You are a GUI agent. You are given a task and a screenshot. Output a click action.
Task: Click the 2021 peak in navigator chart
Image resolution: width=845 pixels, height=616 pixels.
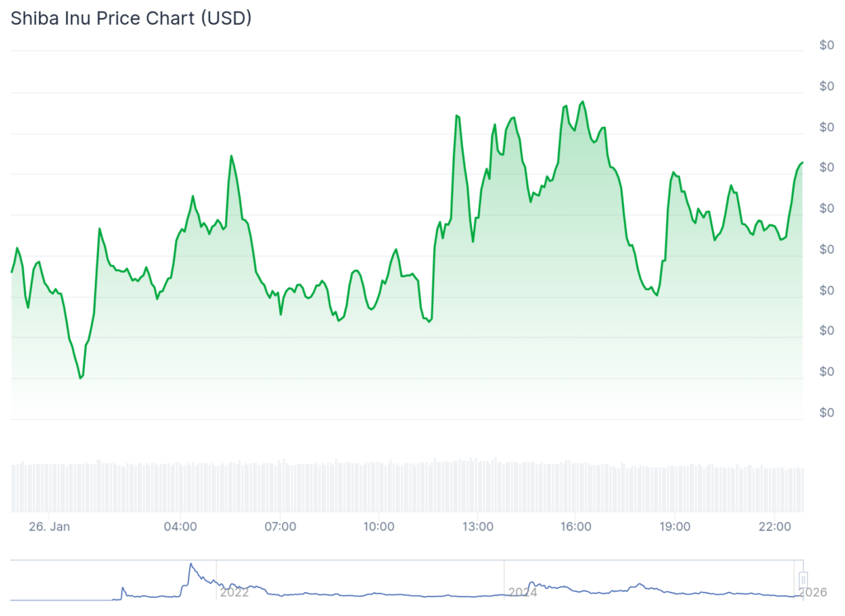[191, 565]
